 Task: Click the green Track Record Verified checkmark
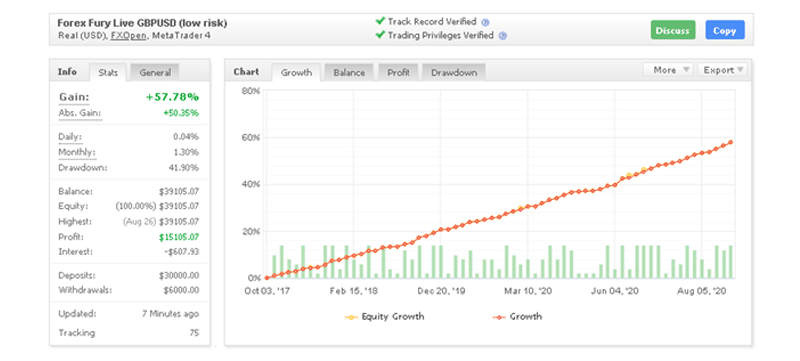point(380,21)
